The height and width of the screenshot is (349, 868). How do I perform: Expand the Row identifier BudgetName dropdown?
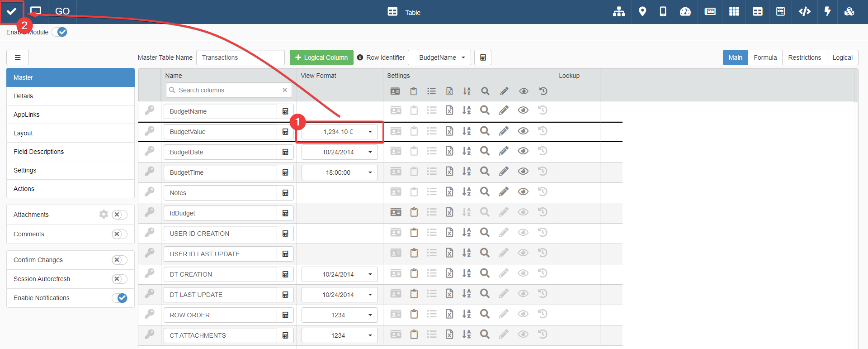pos(439,57)
